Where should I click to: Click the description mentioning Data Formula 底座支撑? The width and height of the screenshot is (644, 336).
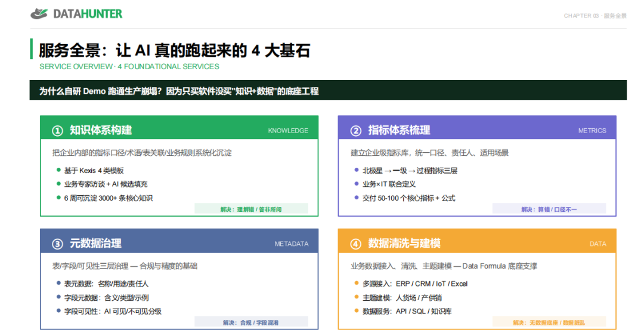444,266
